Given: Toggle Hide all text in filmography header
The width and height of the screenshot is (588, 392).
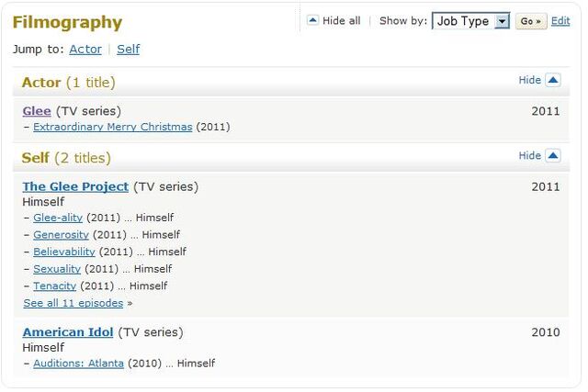Looking at the screenshot, I should coord(341,20).
